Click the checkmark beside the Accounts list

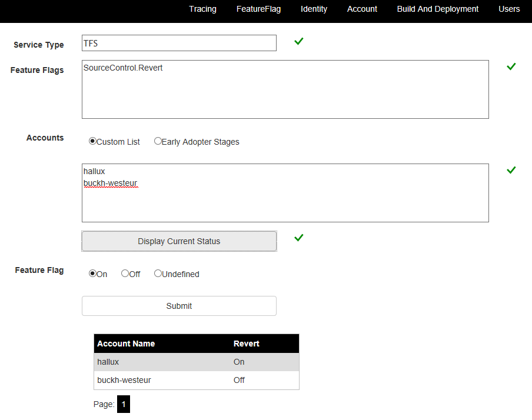(x=511, y=170)
